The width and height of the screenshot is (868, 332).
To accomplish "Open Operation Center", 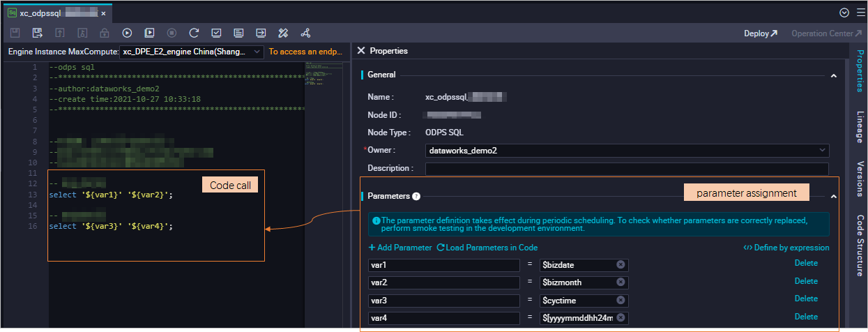I will [x=827, y=33].
